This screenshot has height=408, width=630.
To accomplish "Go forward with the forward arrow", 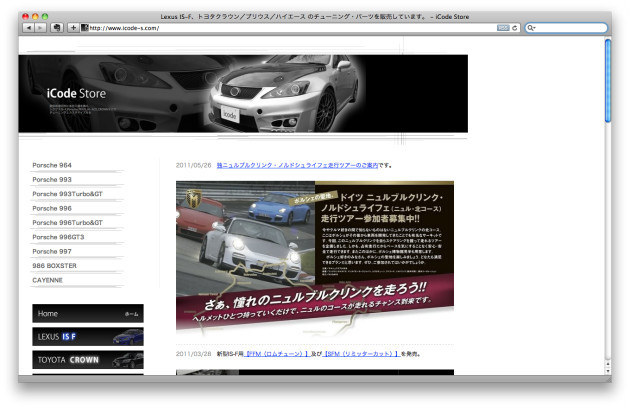I will (40, 28).
